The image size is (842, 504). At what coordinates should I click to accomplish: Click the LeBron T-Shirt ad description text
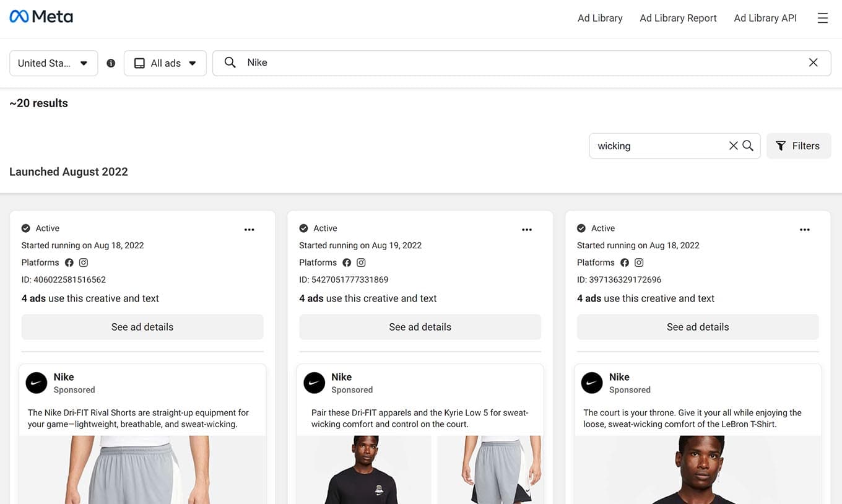[692, 419]
